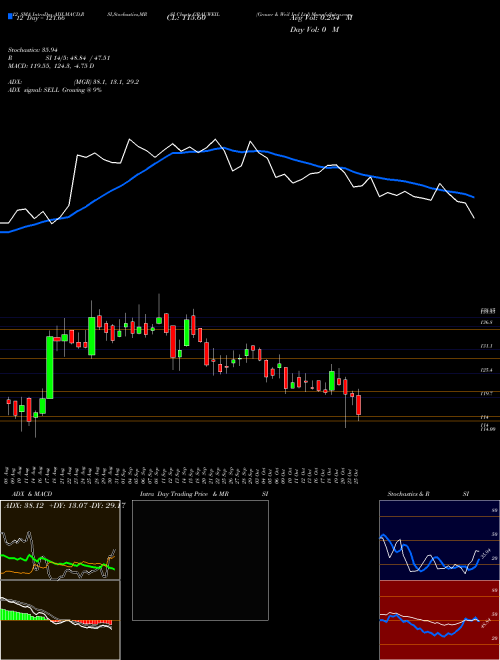
Task: Click the 126.8 price axis label
Action: (x=487, y=322)
